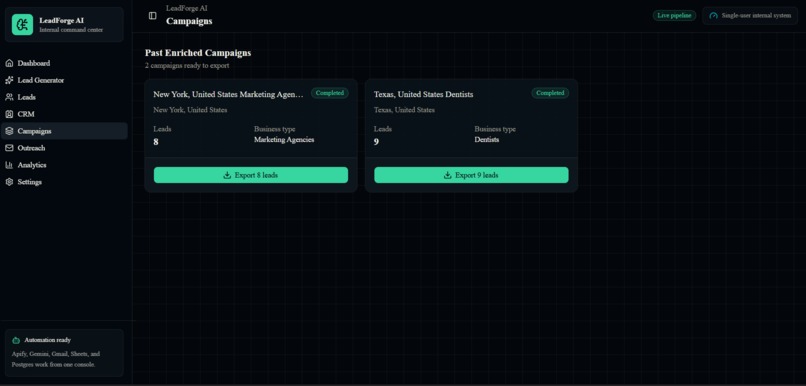
Task: Click download icon in Export 9 leads
Action: [x=448, y=175]
